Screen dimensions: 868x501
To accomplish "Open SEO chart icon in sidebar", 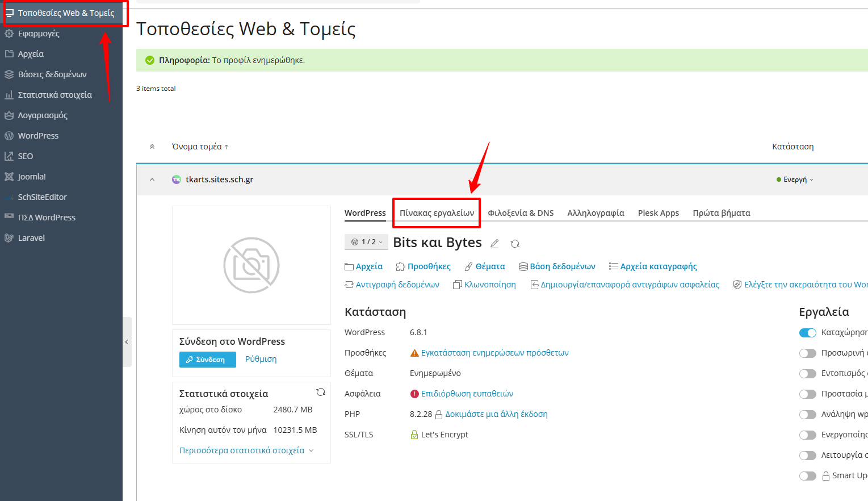I will point(9,156).
